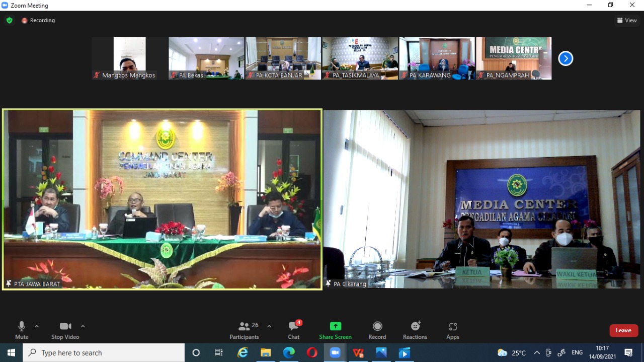Open the clock and calendar flyout

point(602,353)
